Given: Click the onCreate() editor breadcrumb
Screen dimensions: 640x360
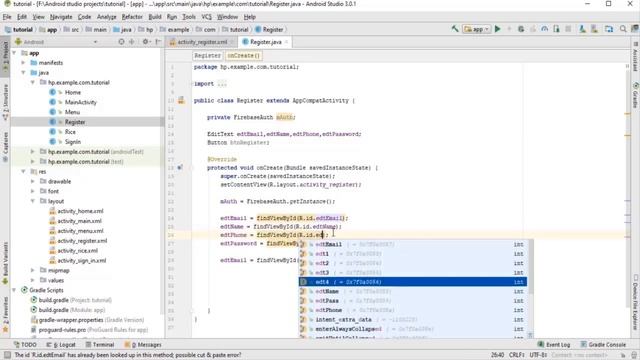Looking at the screenshot, I should click(243, 56).
